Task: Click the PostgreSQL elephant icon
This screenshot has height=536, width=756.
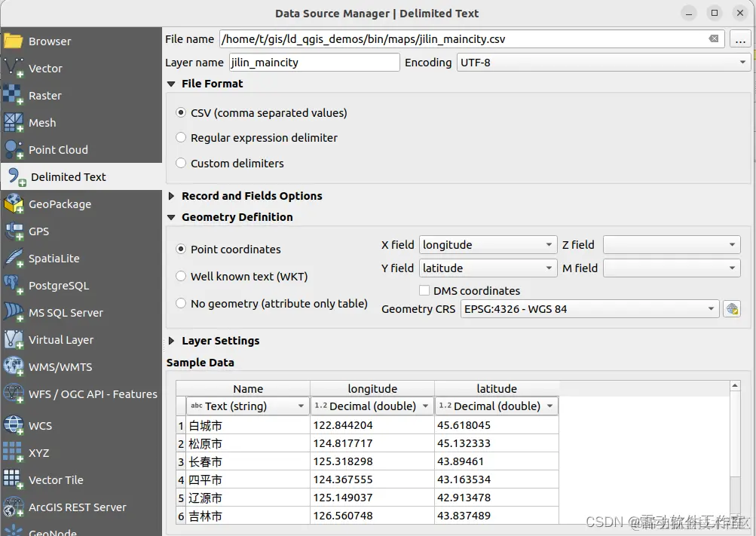Action: pos(13,285)
